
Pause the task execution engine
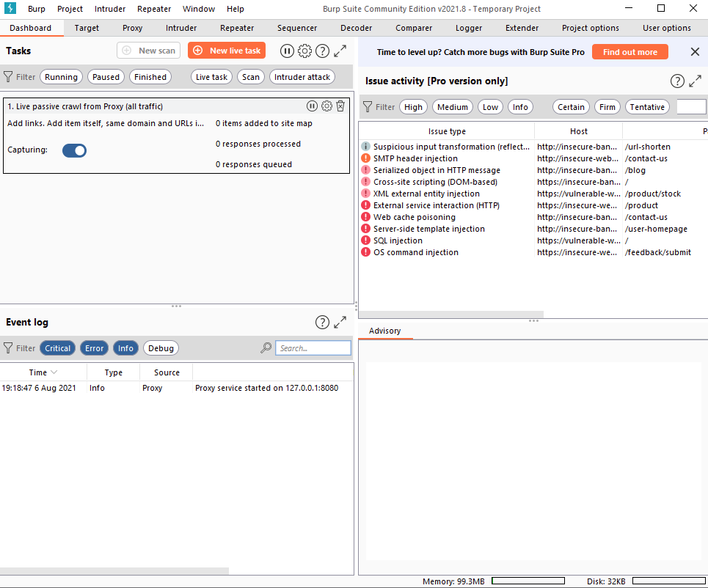coord(287,51)
